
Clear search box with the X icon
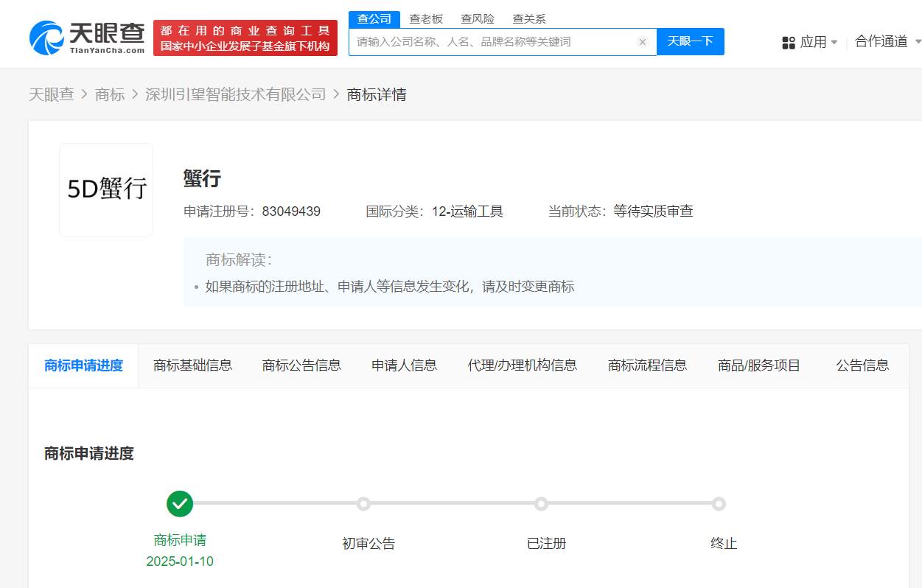(642, 42)
